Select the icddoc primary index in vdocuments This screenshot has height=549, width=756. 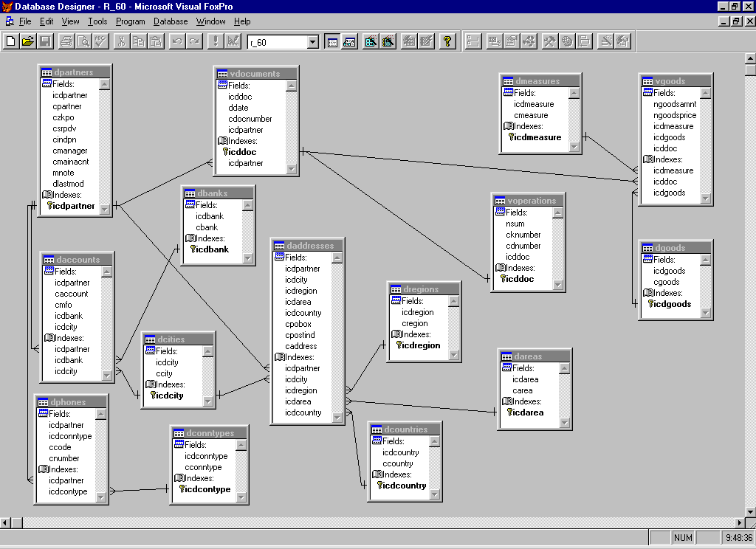[x=240, y=152]
